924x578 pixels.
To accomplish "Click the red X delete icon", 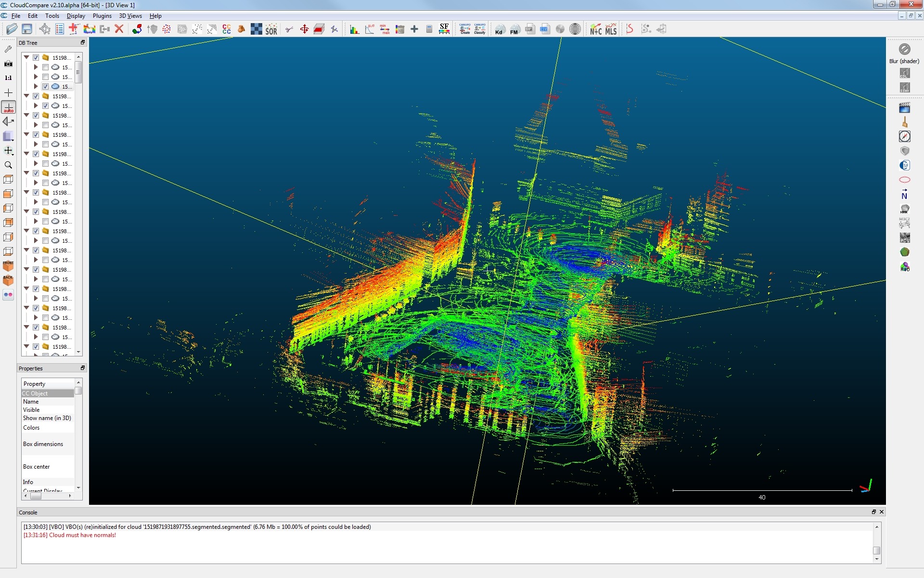I will 119,29.
